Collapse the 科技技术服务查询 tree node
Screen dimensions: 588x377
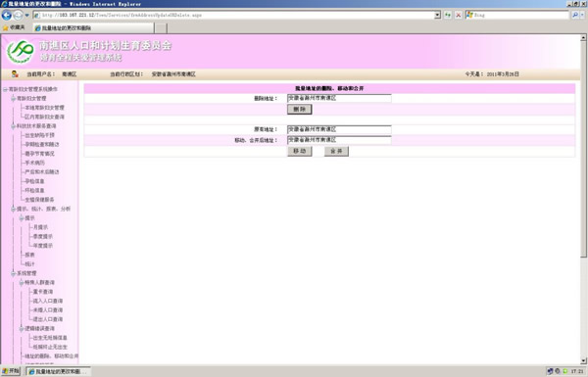coord(14,126)
